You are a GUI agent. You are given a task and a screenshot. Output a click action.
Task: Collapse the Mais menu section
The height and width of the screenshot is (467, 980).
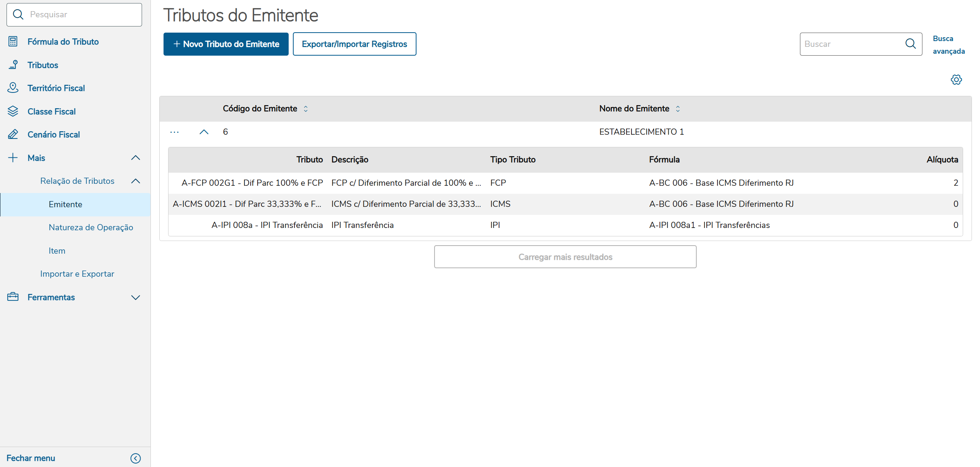[x=136, y=158]
